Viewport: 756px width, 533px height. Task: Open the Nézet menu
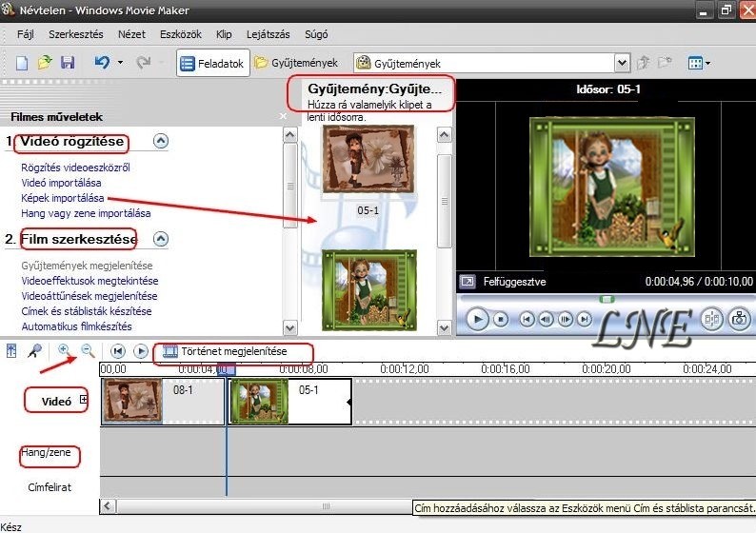tap(131, 34)
